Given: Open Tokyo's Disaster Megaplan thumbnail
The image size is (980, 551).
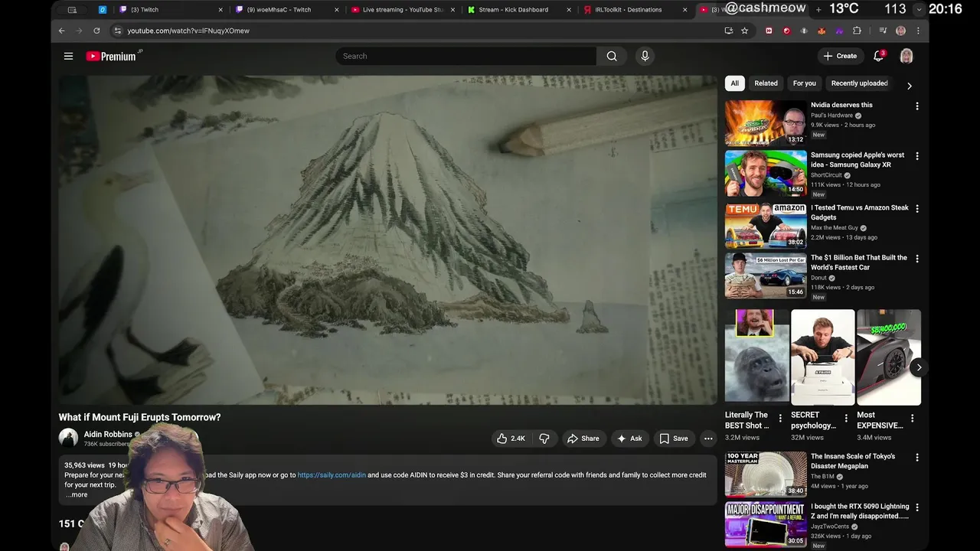Looking at the screenshot, I should (766, 474).
